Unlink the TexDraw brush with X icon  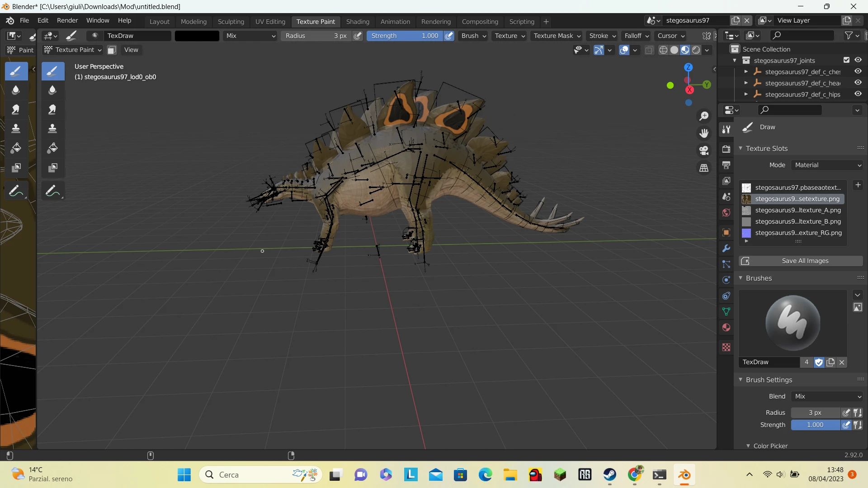[842, 362]
